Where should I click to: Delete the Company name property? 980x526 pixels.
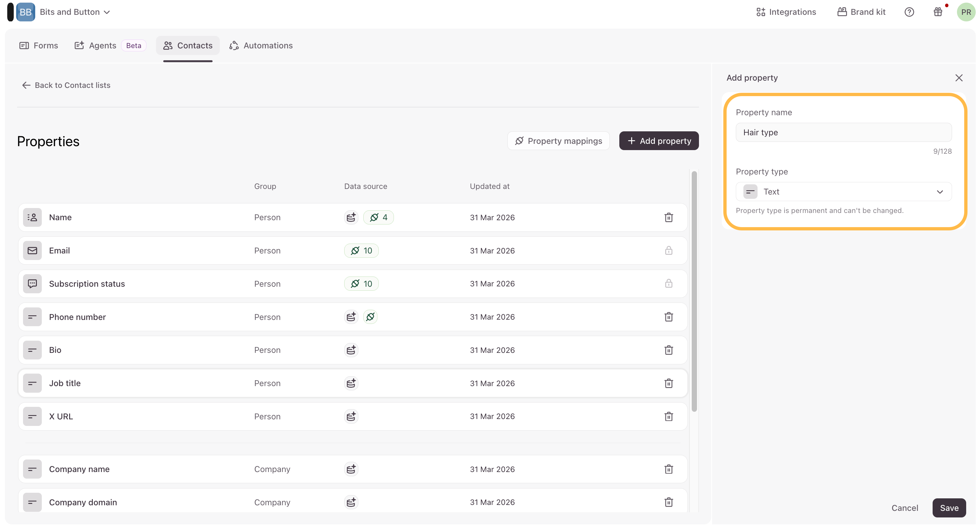pyautogui.click(x=668, y=469)
